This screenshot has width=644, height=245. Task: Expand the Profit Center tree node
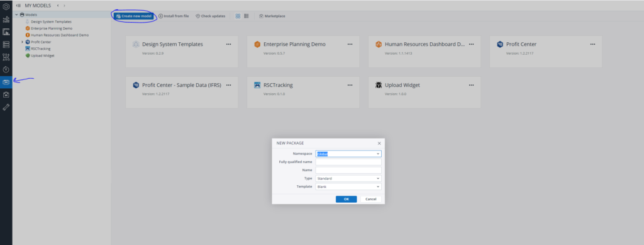(x=22, y=42)
